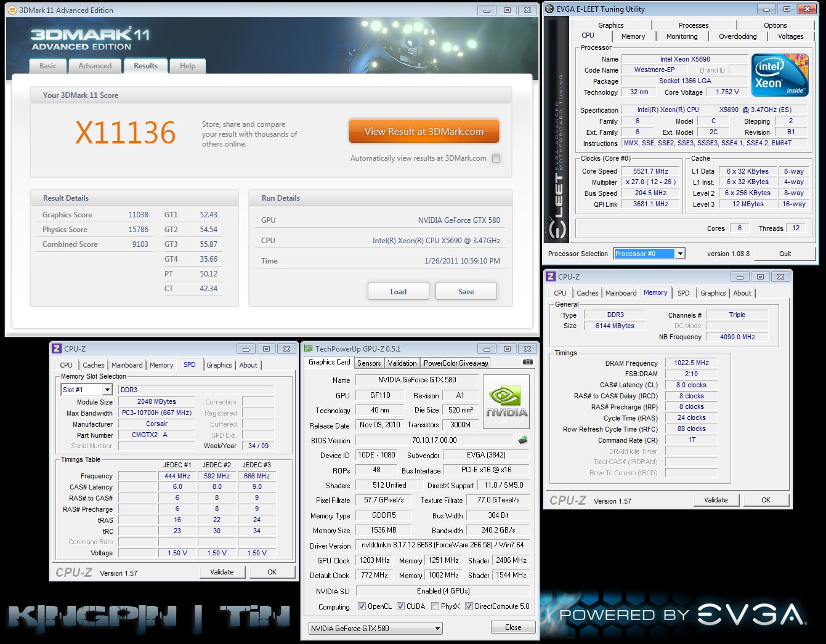Click the Save button in Run Details
Screen dimensions: 826x644
click(466, 292)
